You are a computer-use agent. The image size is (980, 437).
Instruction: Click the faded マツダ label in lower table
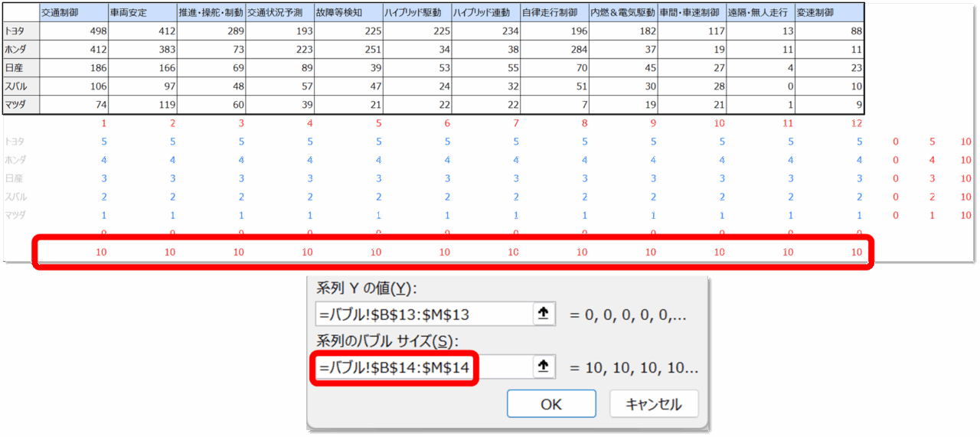(x=15, y=215)
